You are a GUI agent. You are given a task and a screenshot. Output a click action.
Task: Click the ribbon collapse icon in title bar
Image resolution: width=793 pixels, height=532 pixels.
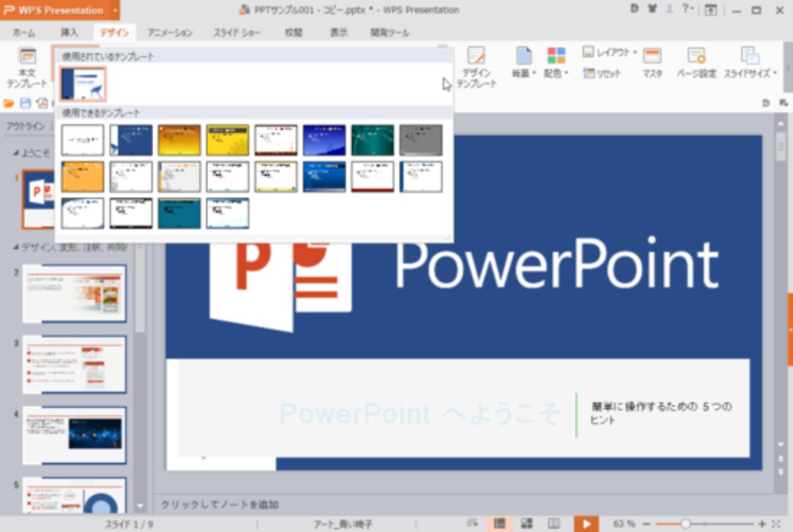point(711,10)
